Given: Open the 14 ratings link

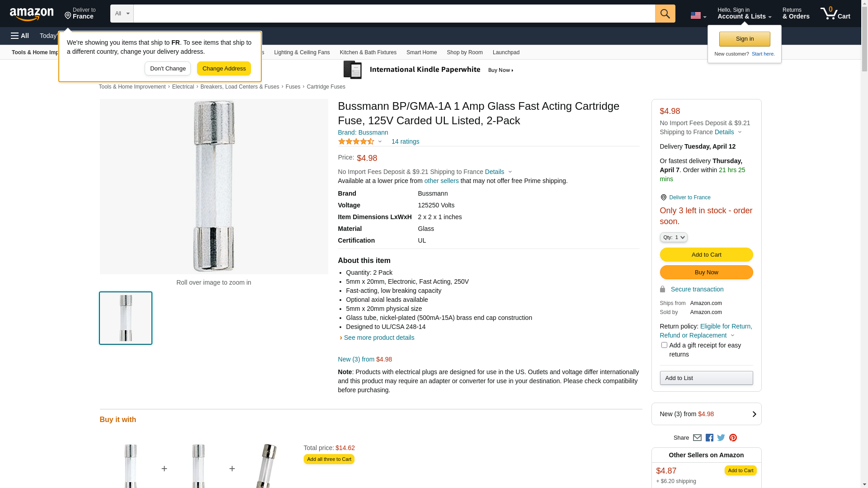Looking at the screenshot, I should (405, 141).
